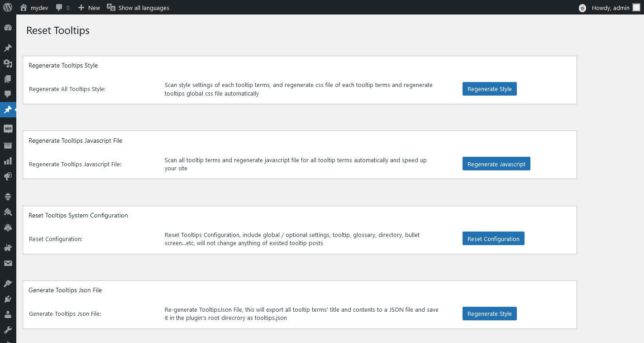Open the Plugins plug icon

coord(8,299)
